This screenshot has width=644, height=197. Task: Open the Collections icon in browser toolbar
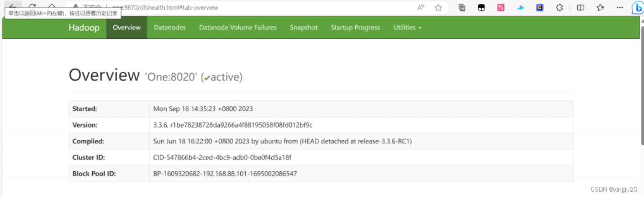pos(462,7)
